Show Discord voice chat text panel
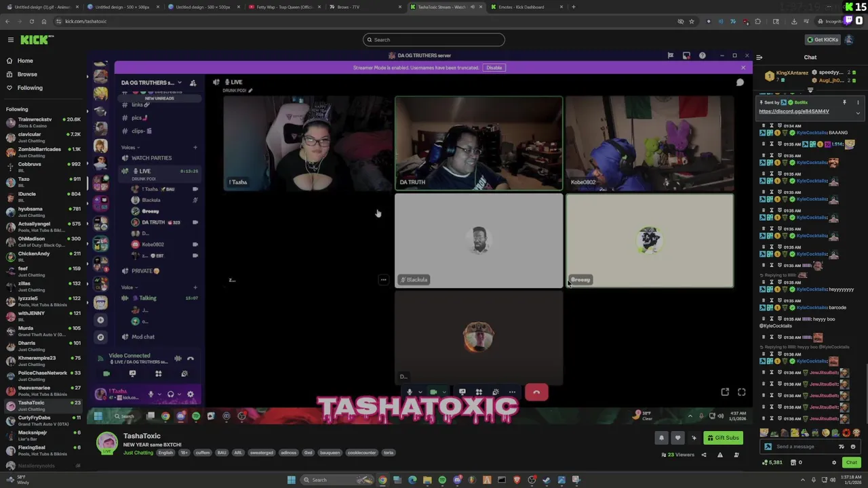This screenshot has width=868, height=488. coord(740,83)
